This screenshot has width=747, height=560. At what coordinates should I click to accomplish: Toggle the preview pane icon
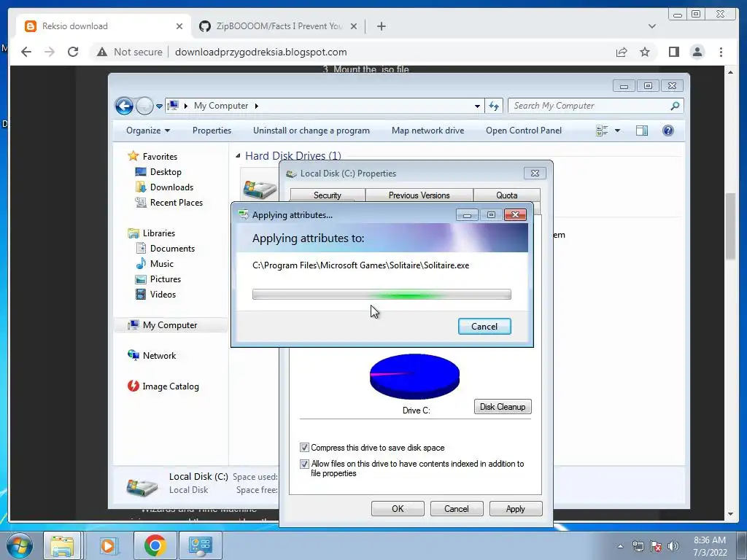[642, 131]
